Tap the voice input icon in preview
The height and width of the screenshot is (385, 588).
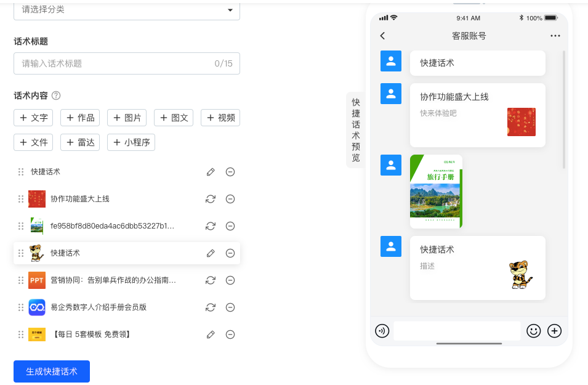(x=382, y=331)
